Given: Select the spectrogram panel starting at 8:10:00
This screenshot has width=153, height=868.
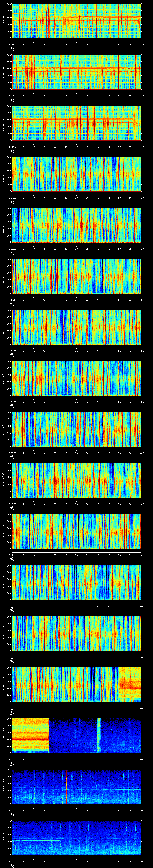Looking at the screenshot, I should 77,481.
